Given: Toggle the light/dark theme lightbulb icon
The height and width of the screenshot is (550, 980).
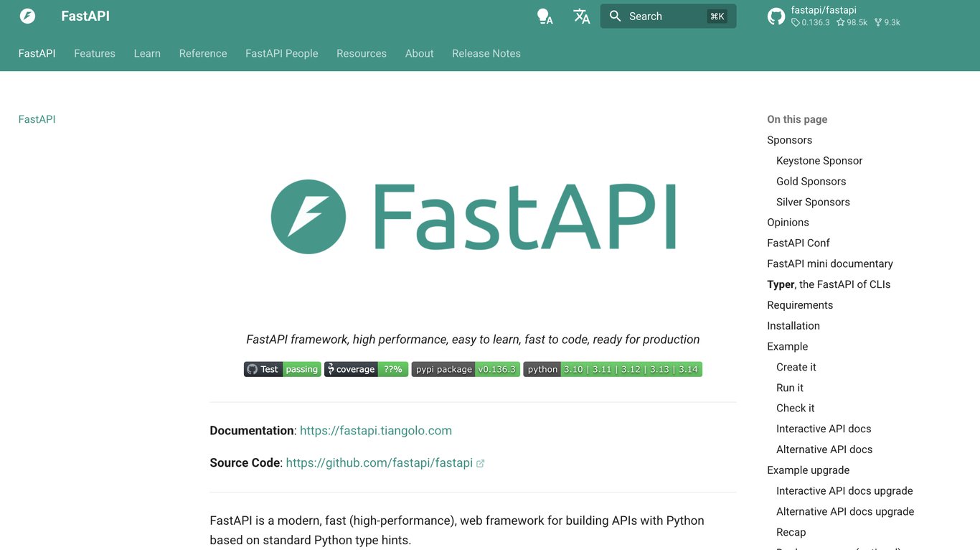Looking at the screenshot, I should point(545,16).
